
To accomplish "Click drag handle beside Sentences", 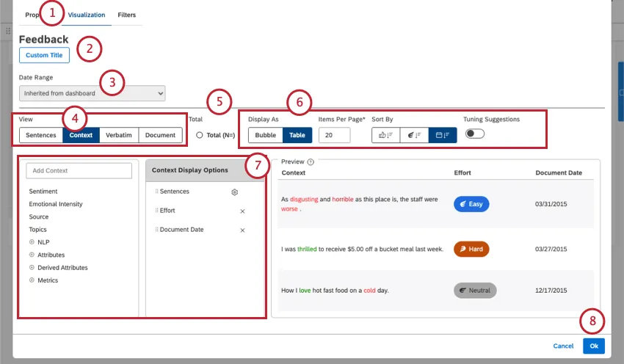I will (x=156, y=192).
